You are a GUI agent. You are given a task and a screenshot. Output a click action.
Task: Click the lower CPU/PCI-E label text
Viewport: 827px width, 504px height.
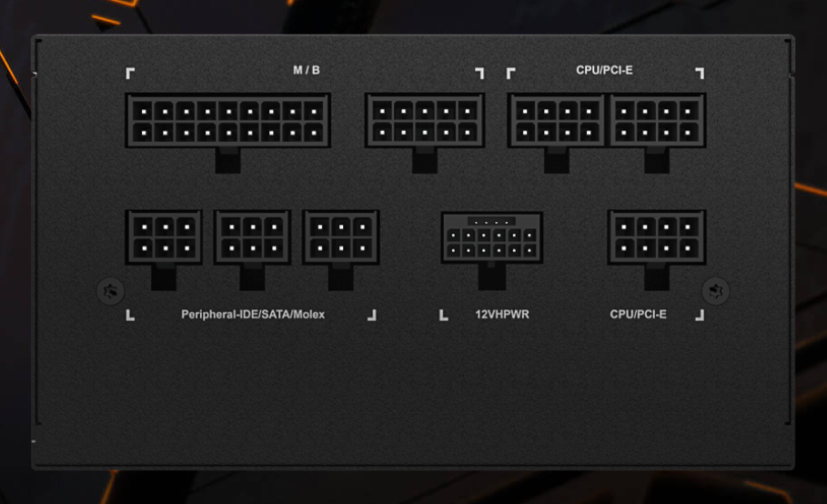point(638,314)
